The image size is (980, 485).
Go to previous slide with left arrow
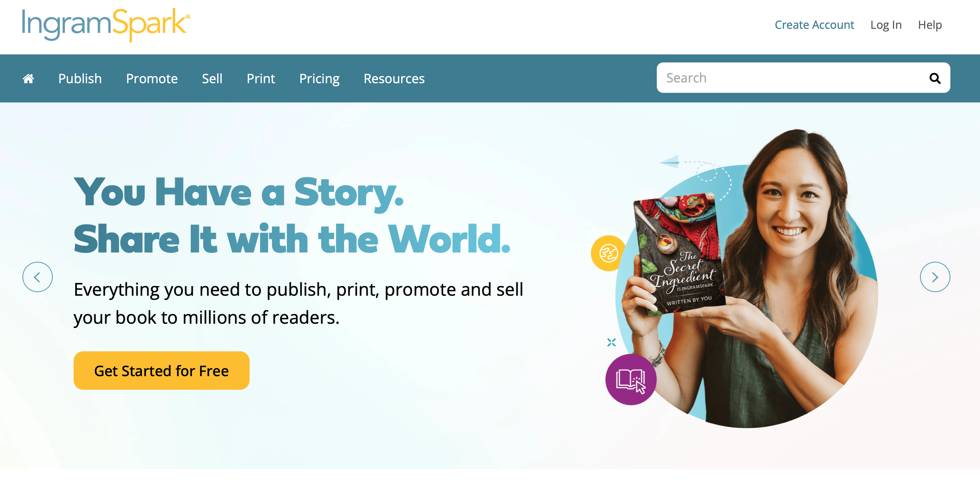click(x=38, y=277)
